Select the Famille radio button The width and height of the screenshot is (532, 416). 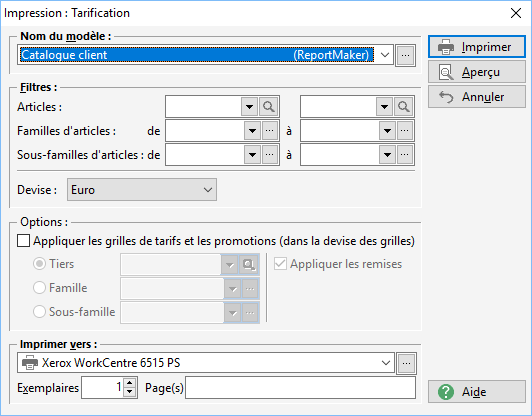pyautogui.click(x=39, y=288)
